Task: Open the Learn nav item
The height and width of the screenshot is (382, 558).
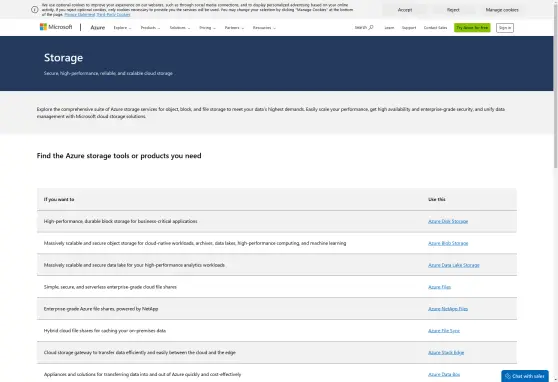Action: coord(389,28)
